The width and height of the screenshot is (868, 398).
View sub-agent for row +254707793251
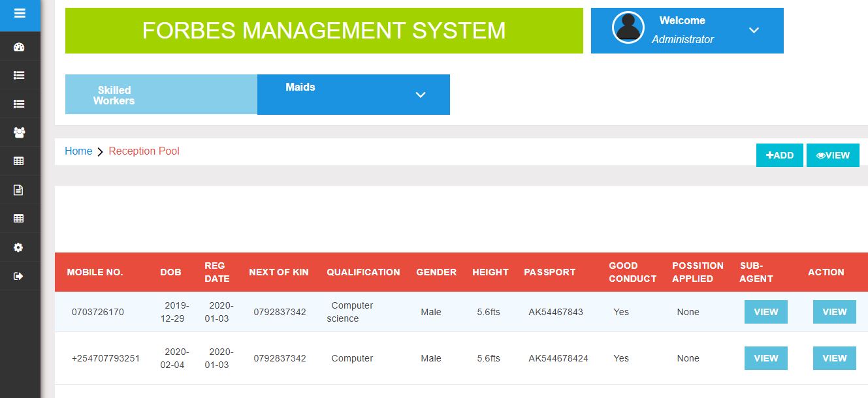pos(766,358)
